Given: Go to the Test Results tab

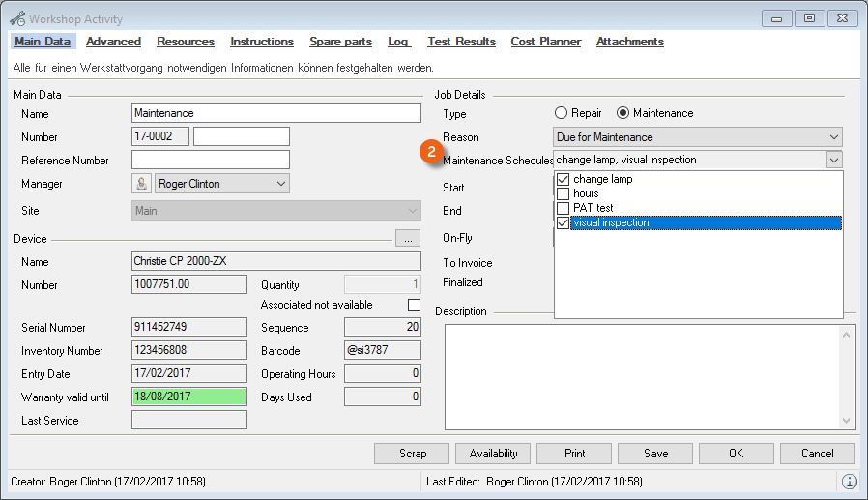Looking at the screenshot, I should click(461, 42).
